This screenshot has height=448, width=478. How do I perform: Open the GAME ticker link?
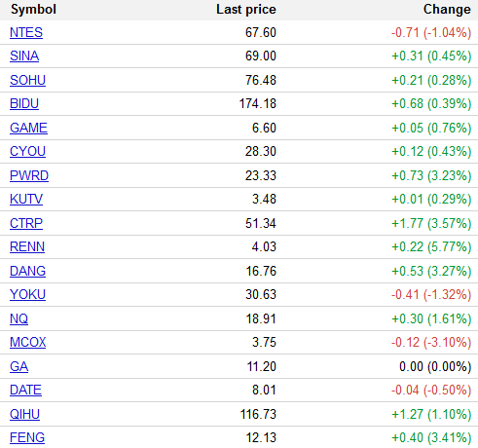coord(28,128)
